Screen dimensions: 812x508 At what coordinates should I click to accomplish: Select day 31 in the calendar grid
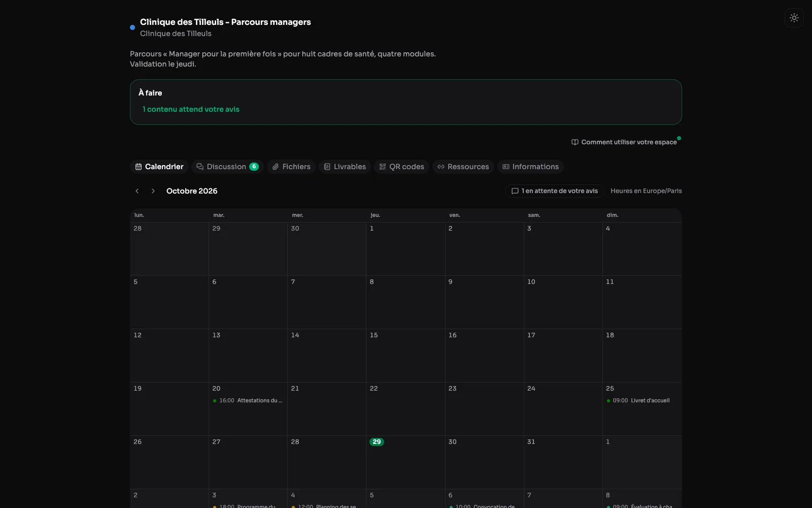coord(563,462)
